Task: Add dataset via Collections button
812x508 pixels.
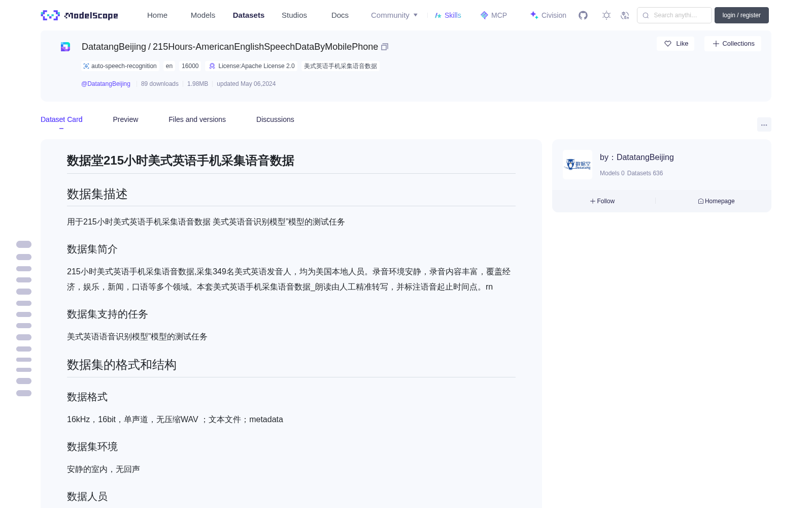Action: (733, 44)
